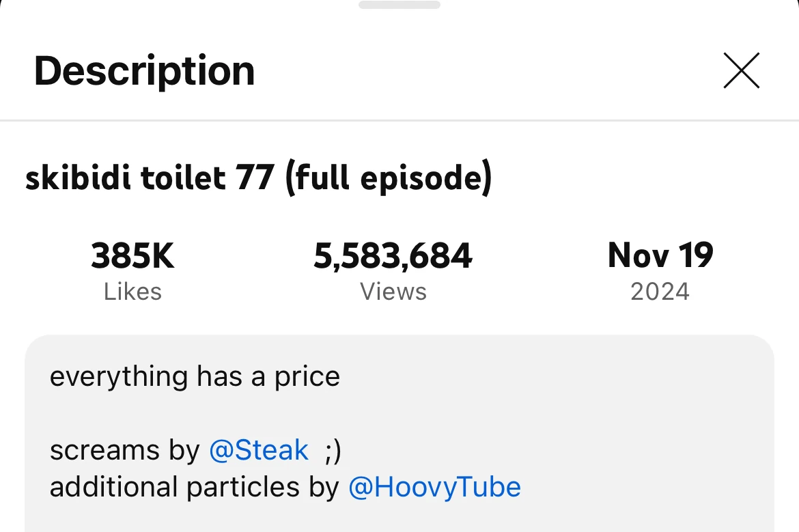
Task: Open the @HoovyTube channel link
Action: coord(434,487)
